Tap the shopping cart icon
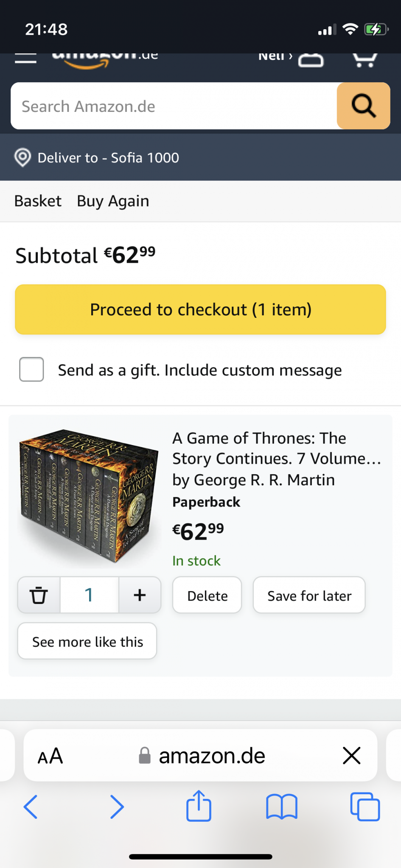The width and height of the screenshot is (401, 868). (365, 59)
